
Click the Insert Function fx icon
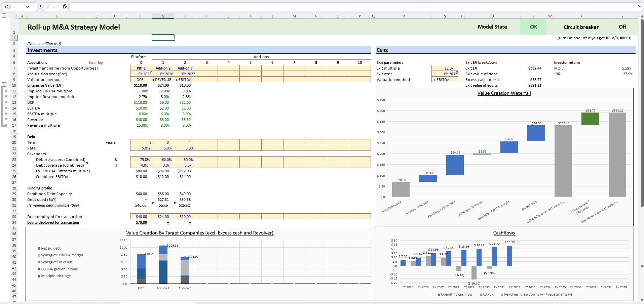pyautogui.click(x=64, y=7)
